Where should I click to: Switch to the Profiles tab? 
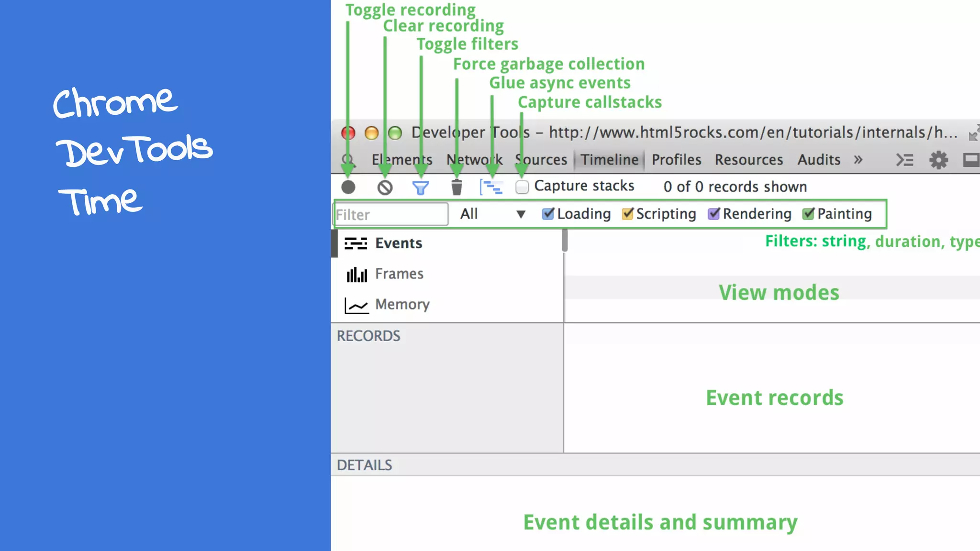coord(676,160)
